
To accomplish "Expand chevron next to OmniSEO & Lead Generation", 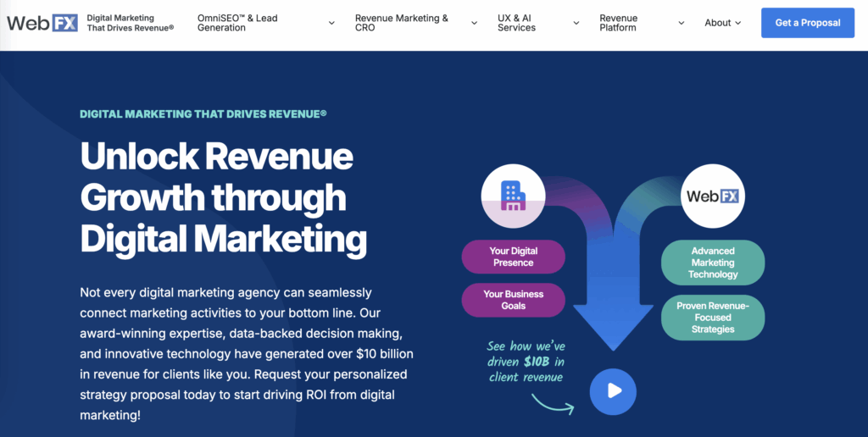I will 331,23.
